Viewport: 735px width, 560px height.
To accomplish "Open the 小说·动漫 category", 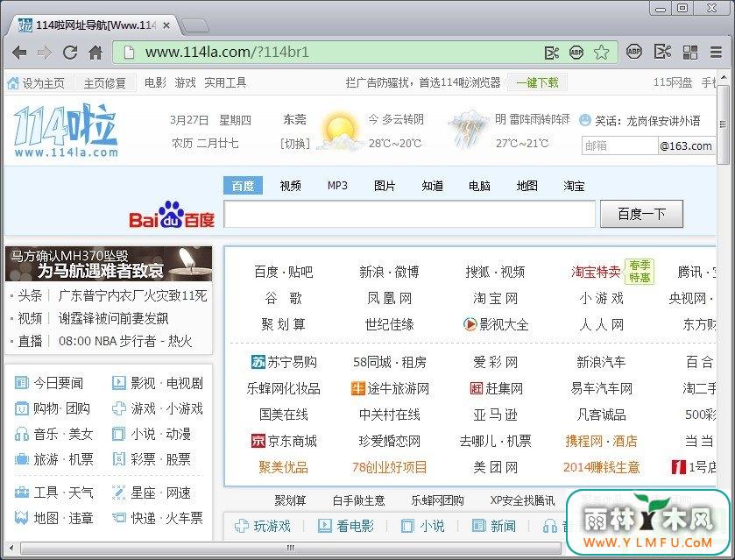I will point(152,434).
